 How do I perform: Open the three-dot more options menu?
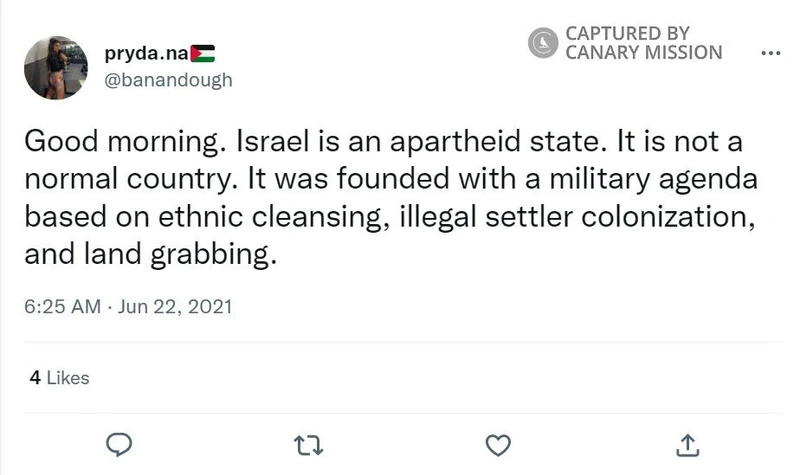770,53
